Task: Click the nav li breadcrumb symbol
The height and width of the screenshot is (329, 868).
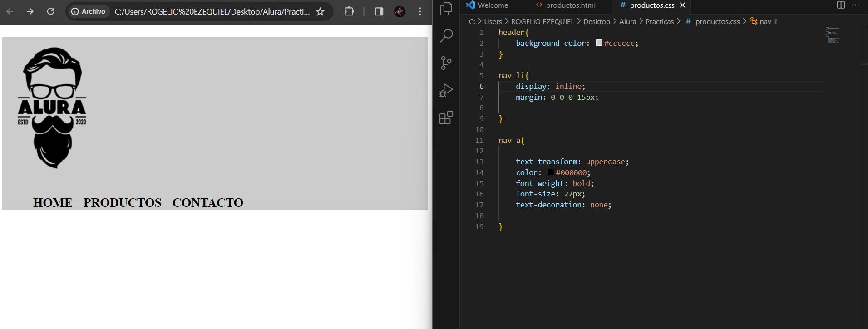Action: coord(764,21)
